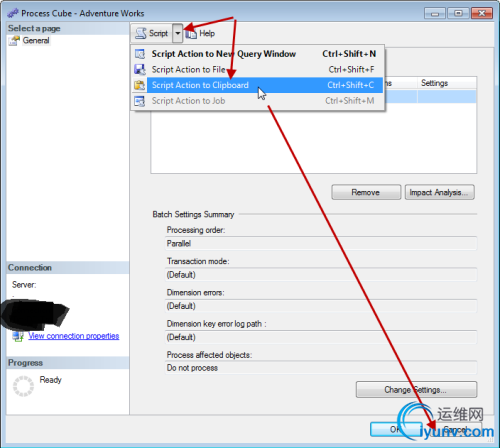Click the Process Cube title bar icon
The width and height of the screenshot is (500, 448).
[x=13, y=13]
